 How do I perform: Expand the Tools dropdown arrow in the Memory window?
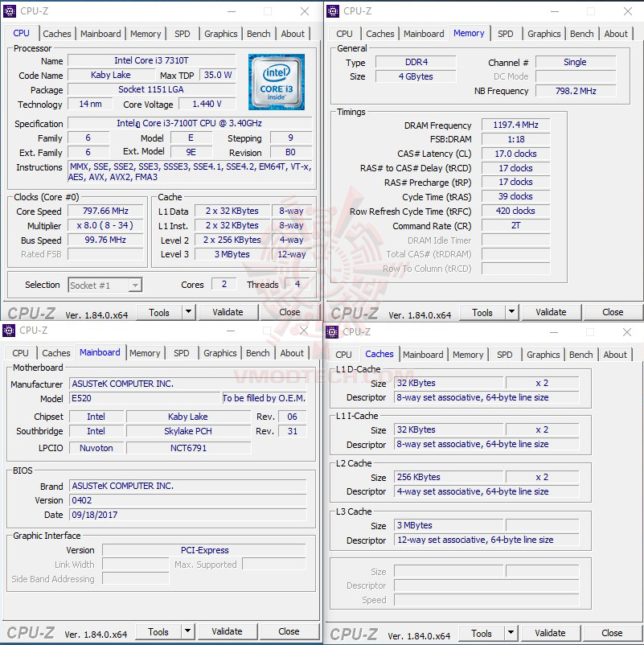[511, 312]
